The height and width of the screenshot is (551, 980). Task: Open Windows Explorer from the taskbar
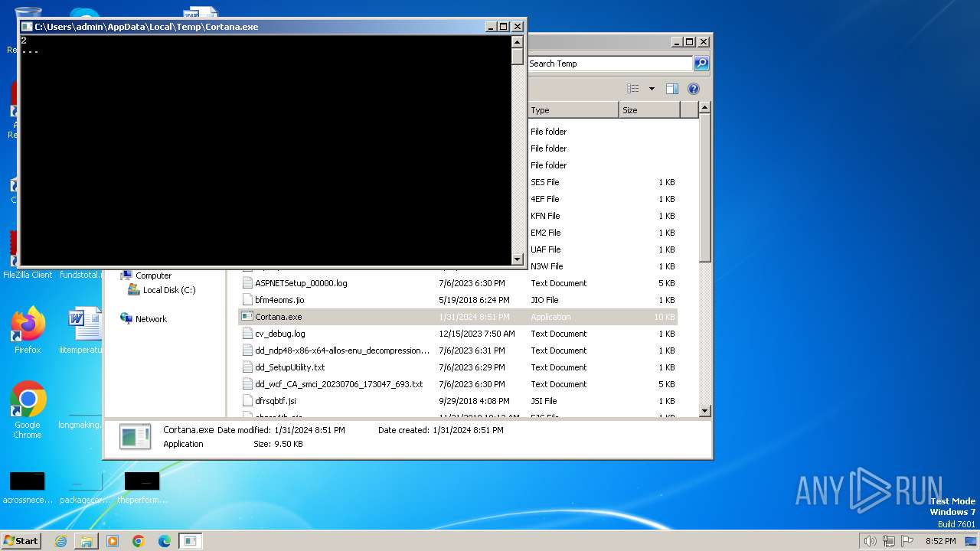tap(87, 541)
